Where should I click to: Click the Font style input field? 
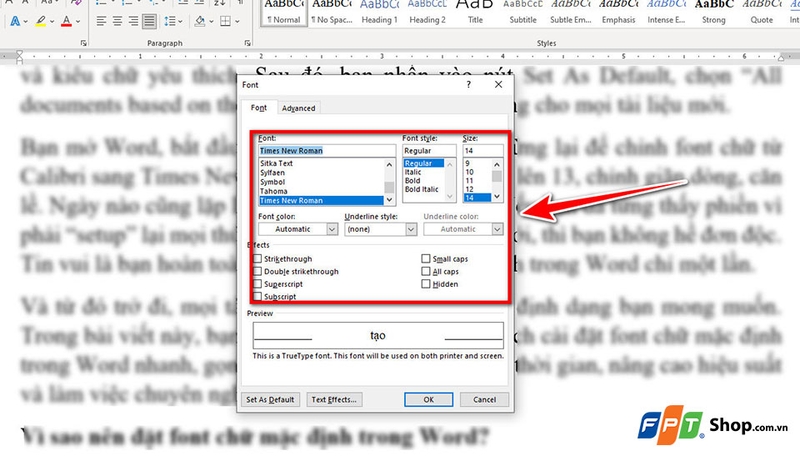[429, 150]
